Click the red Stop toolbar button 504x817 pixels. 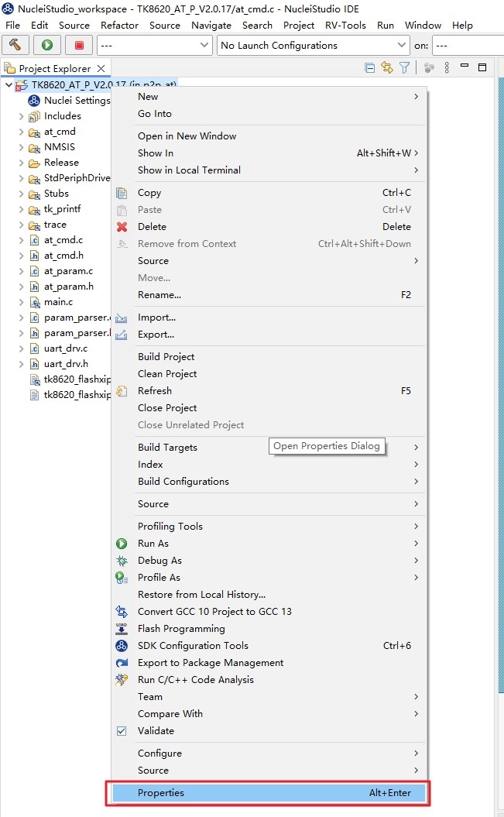point(79,46)
